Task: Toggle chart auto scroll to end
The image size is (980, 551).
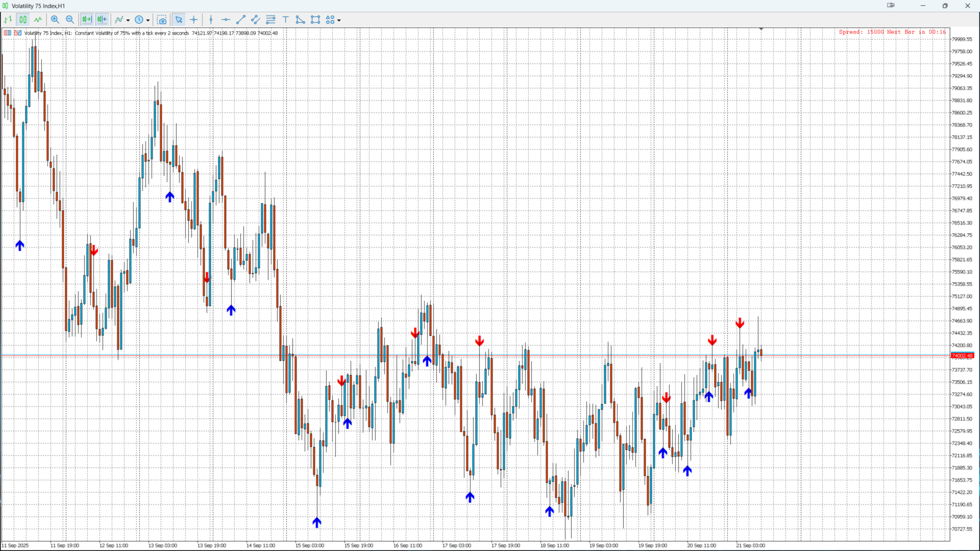Action: point(87,20)
